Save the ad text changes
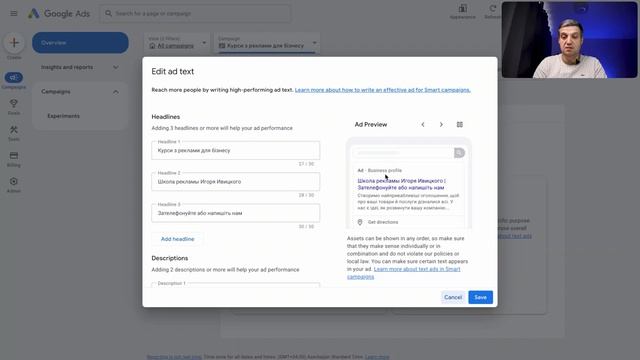 tap(480, 297)
